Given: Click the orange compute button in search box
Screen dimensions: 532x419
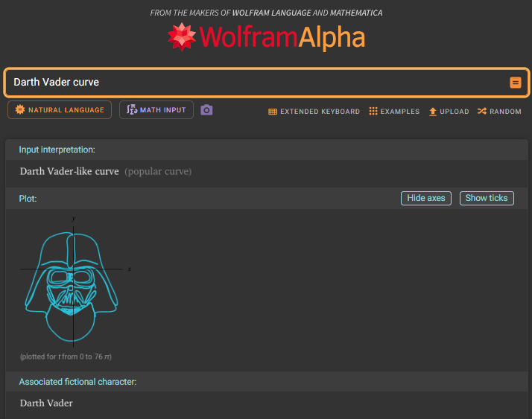Looking at the screenshot, I should [516, 83].
